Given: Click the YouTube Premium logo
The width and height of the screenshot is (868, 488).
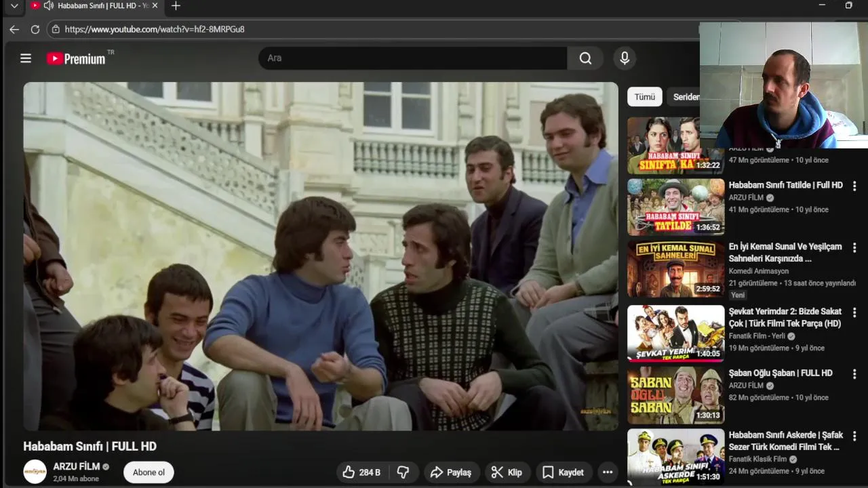Looking at the screenshot, I should [76, 58].
